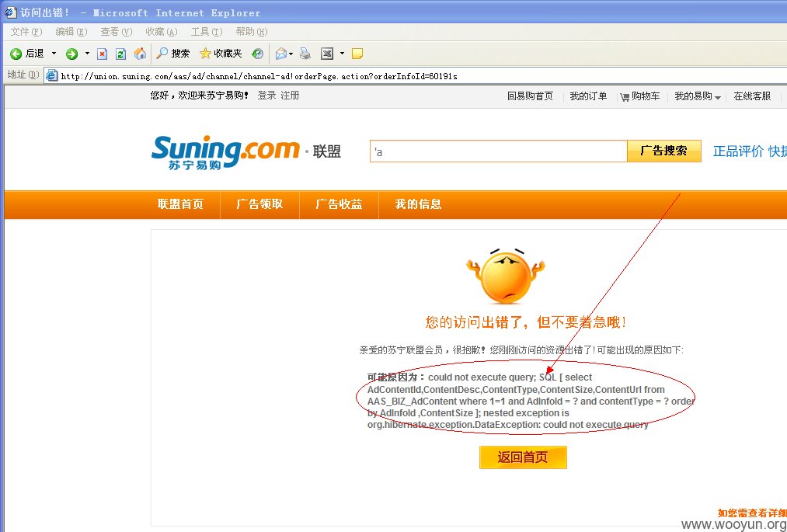Open the Forward history dropdown arrow
Image resolution: width=787 pixels, height=532 pixels.
(x=87, y=53)
